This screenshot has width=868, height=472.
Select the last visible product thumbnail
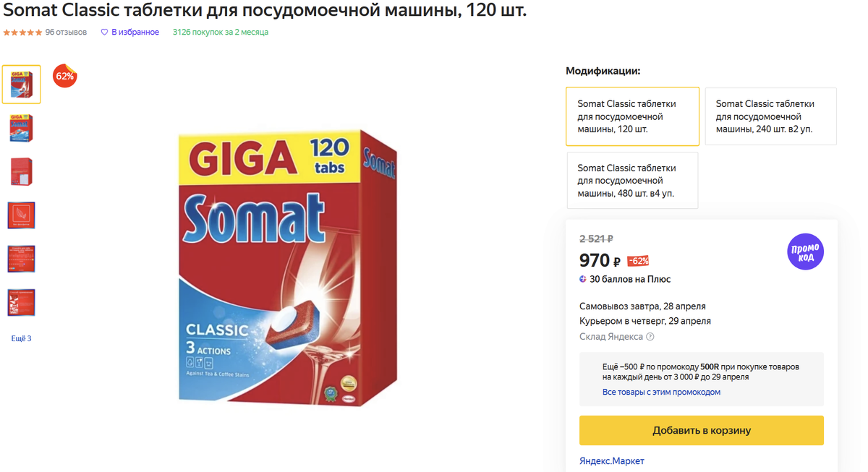(21, 303)
